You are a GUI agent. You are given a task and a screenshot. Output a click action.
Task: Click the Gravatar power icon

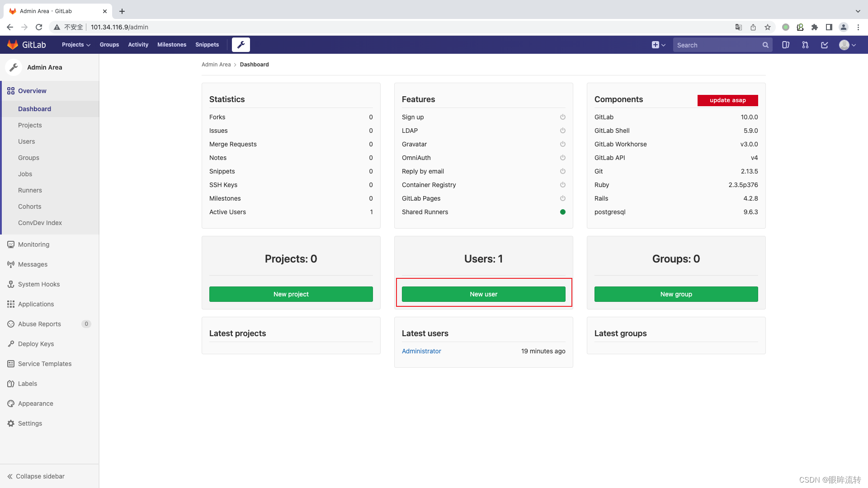[x=563, y=144]
